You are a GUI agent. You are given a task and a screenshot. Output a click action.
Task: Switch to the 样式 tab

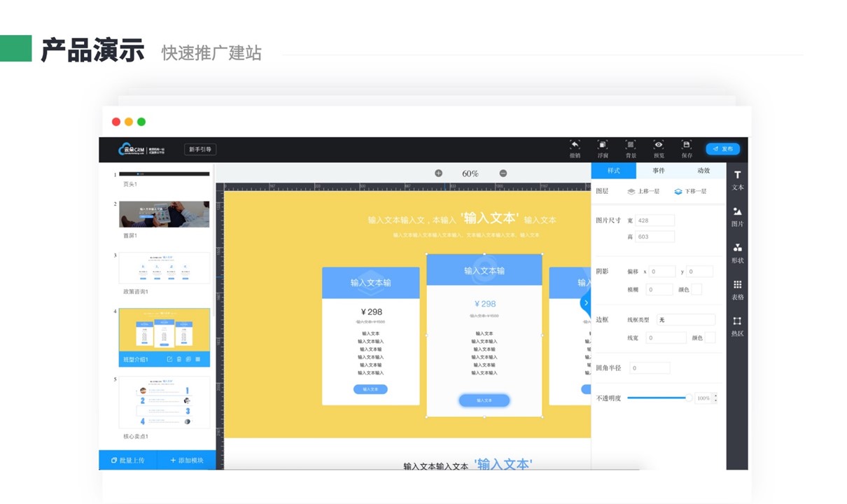pos(614,171)
